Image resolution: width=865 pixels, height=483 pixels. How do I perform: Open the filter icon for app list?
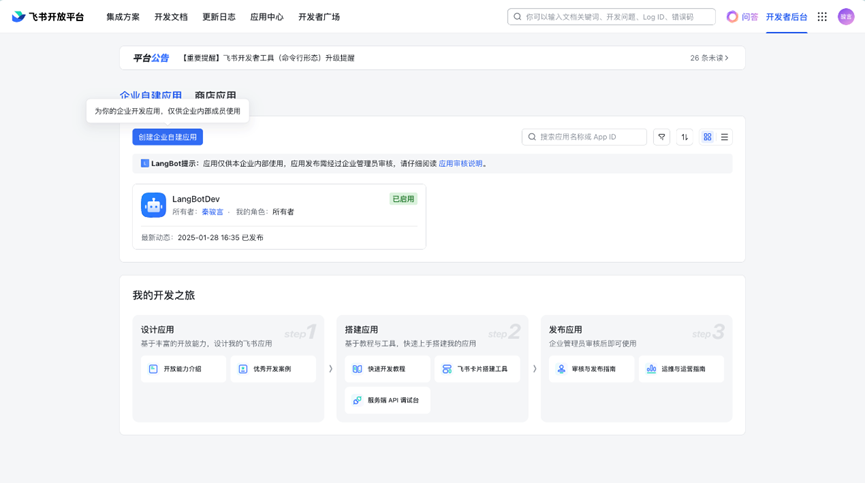pyautogui.click(x=661, y=137)
